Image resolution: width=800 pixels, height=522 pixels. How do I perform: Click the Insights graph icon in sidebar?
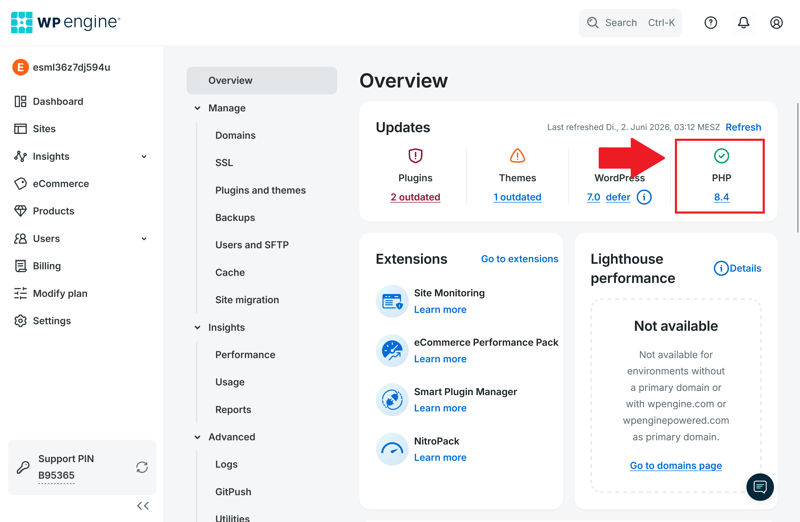(20, 156)
